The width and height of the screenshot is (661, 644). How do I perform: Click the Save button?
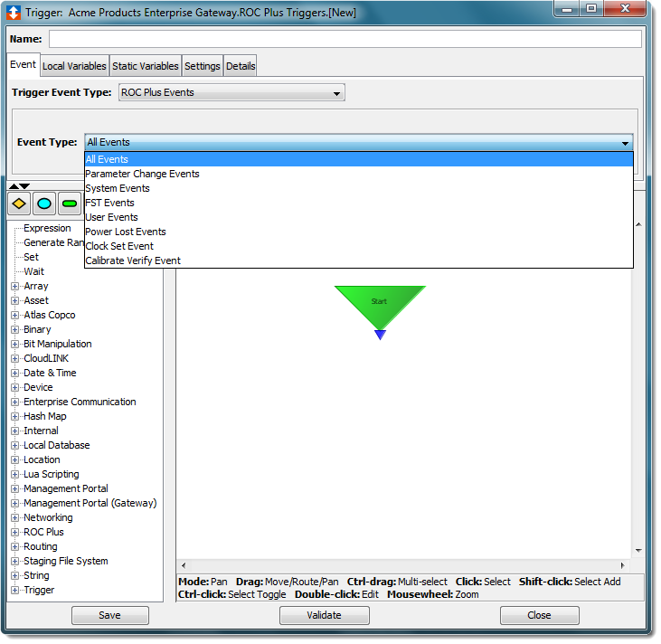point(109,615)
